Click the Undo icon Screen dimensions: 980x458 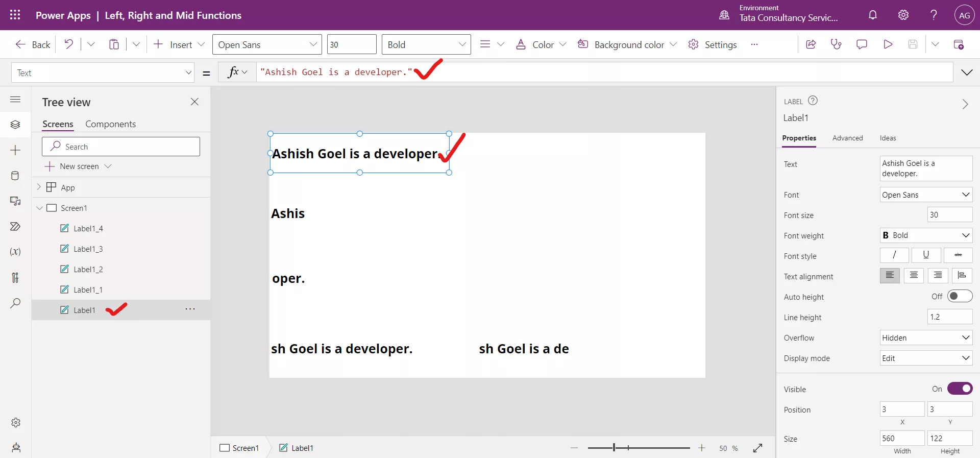68,44
